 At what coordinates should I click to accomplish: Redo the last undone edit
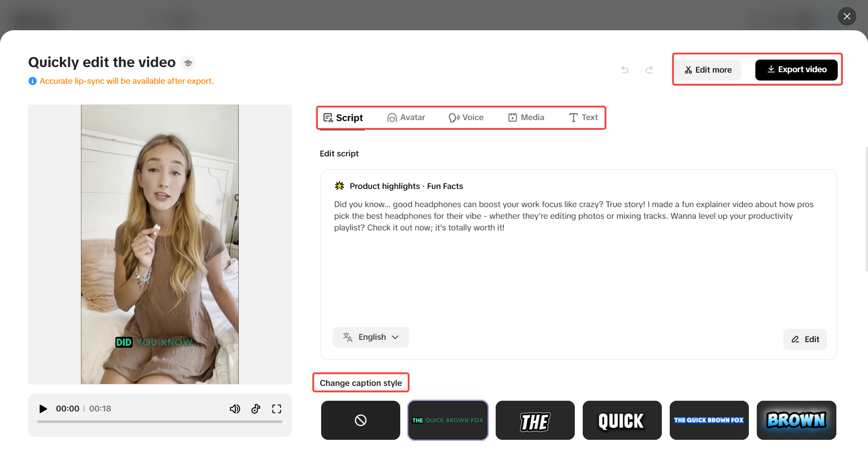[x=649, y=70]
